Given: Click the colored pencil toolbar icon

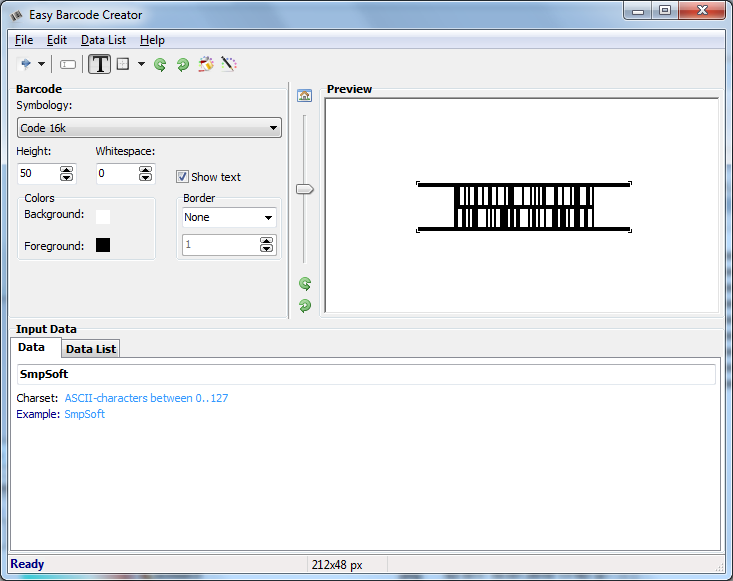Looking at the screenshot, I should click(228, 64).
